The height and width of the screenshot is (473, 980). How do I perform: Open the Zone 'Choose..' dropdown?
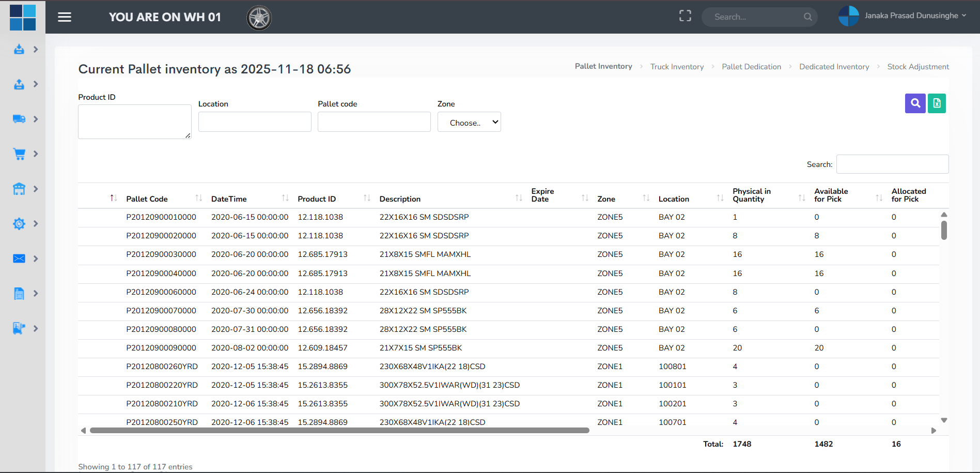pyautogui.click(x=469, y=123)
